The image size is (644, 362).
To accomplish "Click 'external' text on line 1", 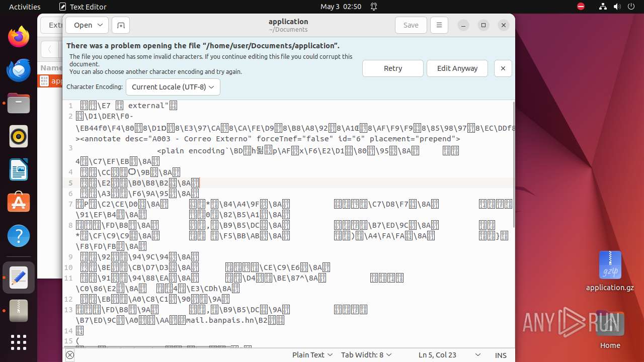I will click(x=147, y=106).
